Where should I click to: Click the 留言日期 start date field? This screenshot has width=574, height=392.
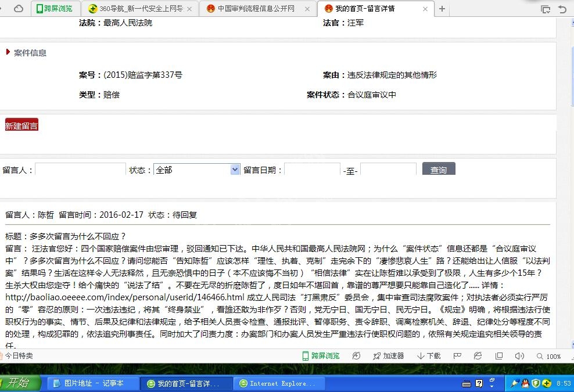point(312,169)
